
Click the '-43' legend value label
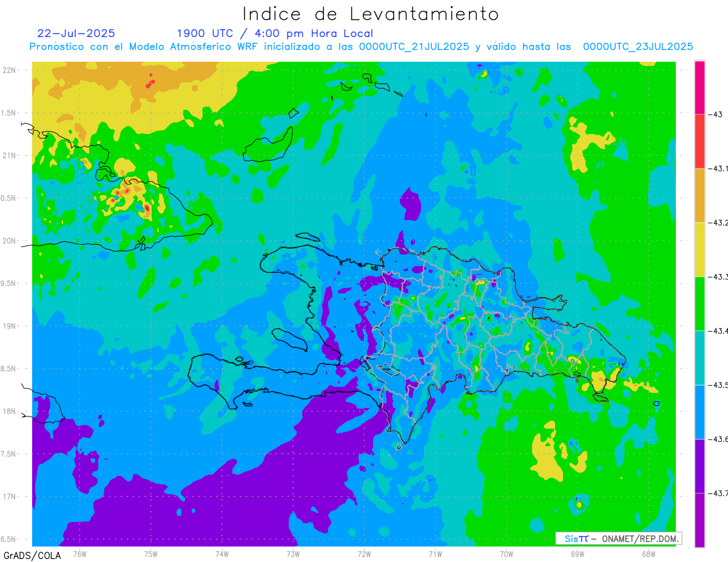pos(715,114)
